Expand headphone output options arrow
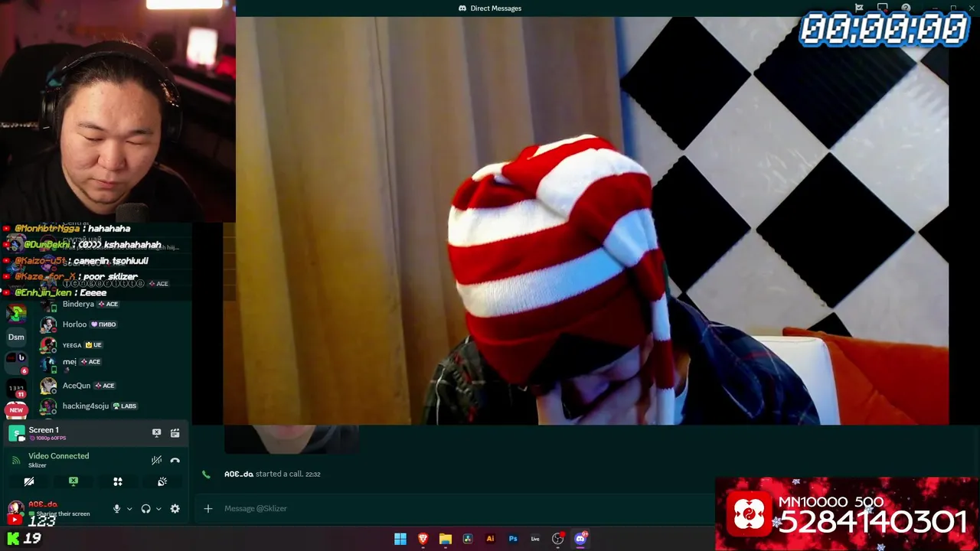 tap(158, 509)
